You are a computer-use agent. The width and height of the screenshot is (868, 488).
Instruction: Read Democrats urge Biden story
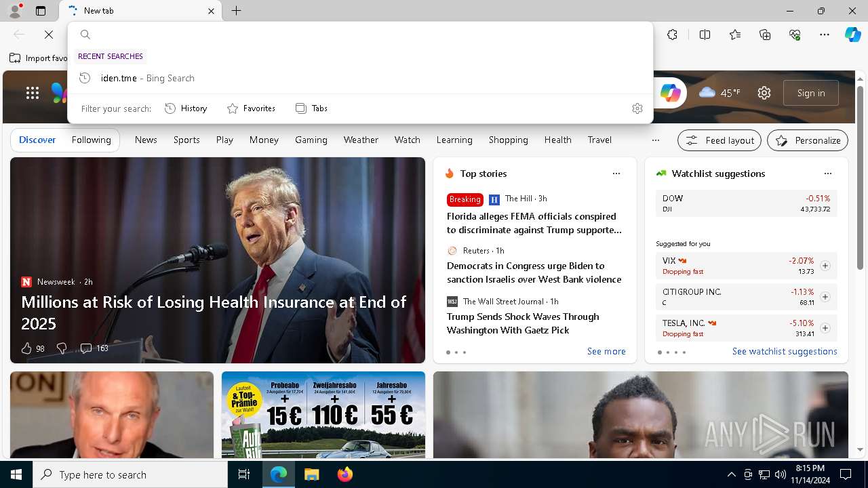point(534,272)
